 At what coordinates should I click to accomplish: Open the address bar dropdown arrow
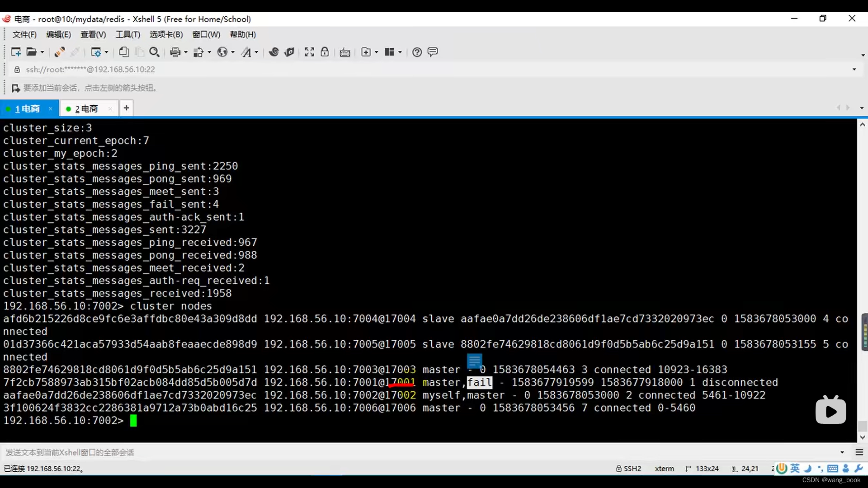coord(854,69)
